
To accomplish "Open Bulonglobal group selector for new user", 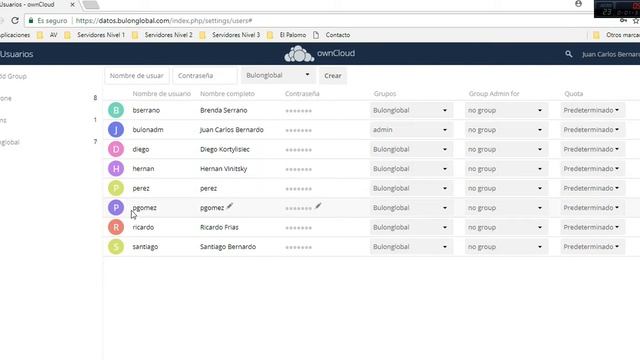I will pos(278,75).
